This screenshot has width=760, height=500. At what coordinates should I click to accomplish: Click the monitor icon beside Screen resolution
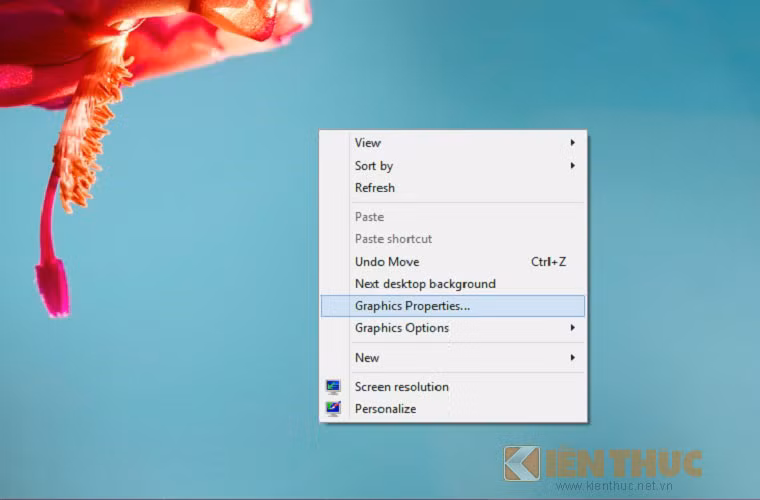click(x=333, y=387)
